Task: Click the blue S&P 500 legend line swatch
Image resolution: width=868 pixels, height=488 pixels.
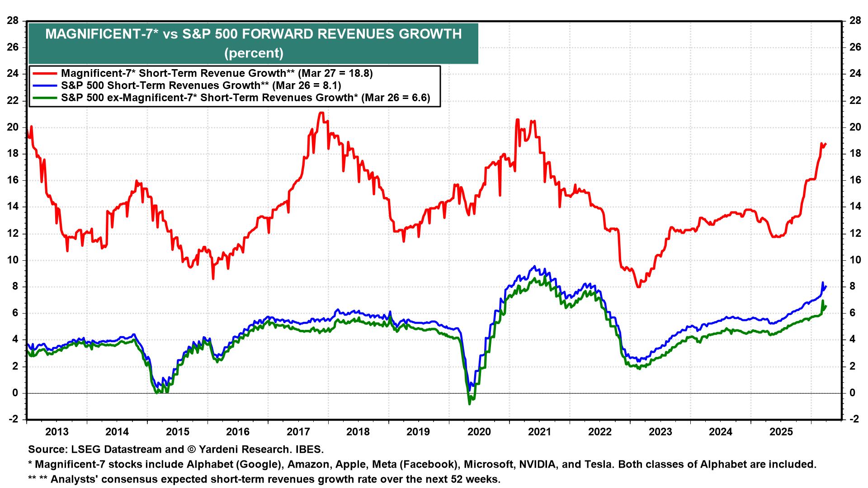Action: [x=44, y=86]
